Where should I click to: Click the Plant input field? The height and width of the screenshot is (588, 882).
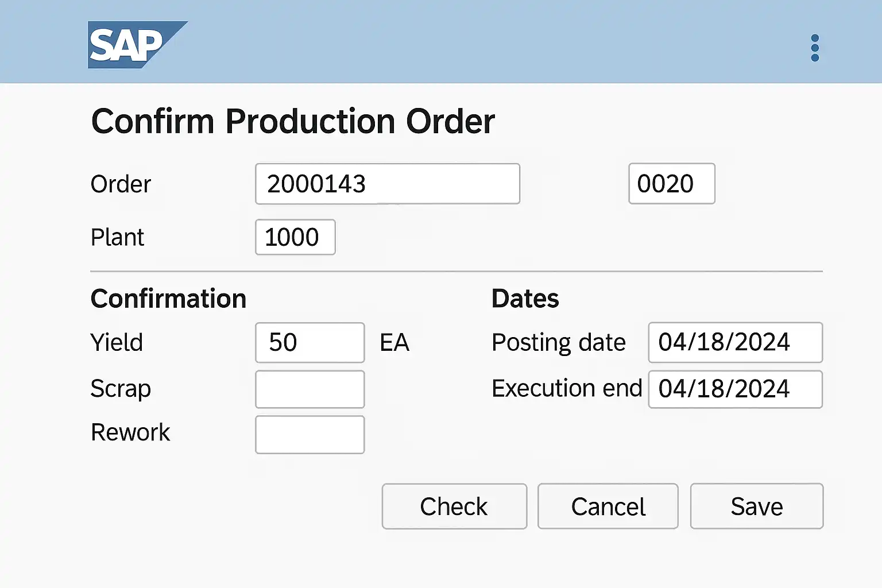(295, 237)
